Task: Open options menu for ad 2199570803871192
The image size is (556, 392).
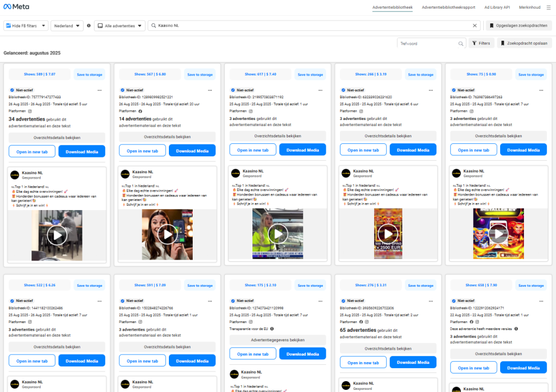Action: tap(320, 90)
